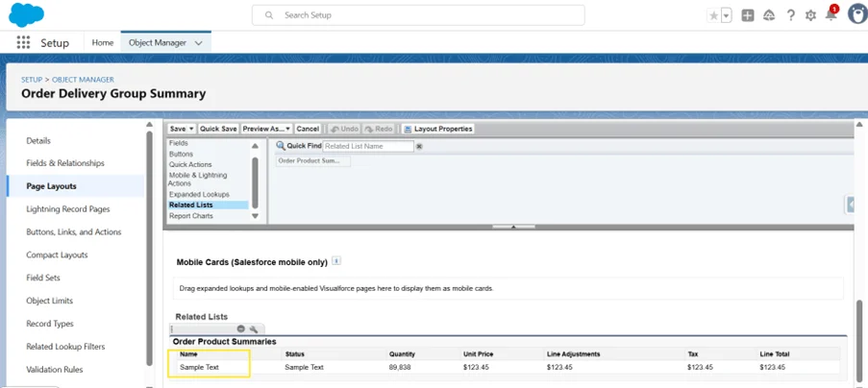Screen dimensions: 868x388
Task: Add this page to favorites star
Action: 713,15
